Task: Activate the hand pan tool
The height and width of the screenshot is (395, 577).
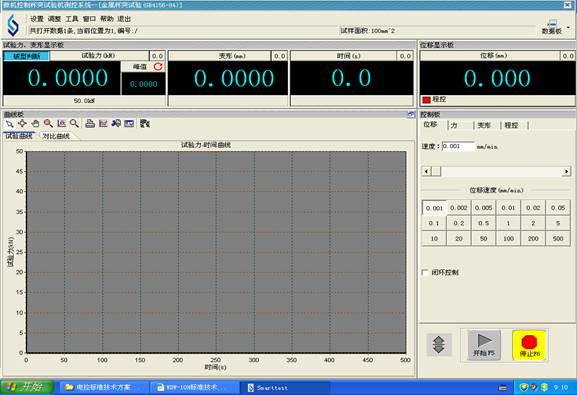Action: [35, 124]
